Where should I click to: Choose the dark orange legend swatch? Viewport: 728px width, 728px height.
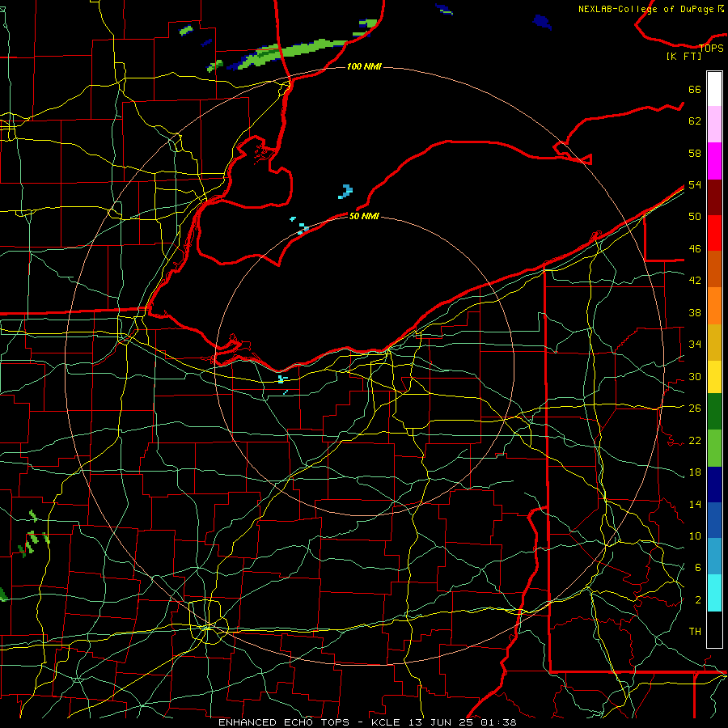[x=714, y=269]
